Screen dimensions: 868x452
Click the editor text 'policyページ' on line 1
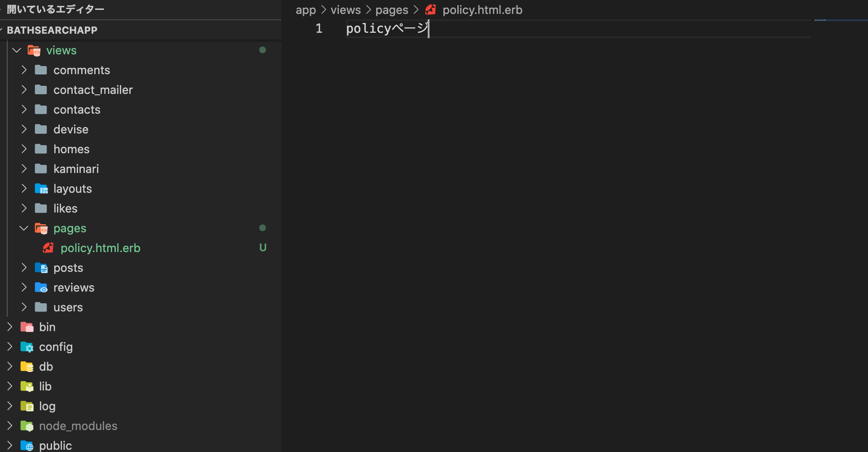pos(387,29)
